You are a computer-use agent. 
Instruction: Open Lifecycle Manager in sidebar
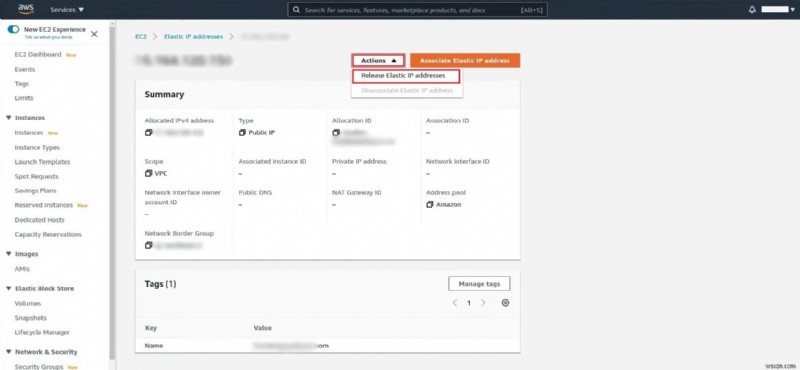coord(42,333)
